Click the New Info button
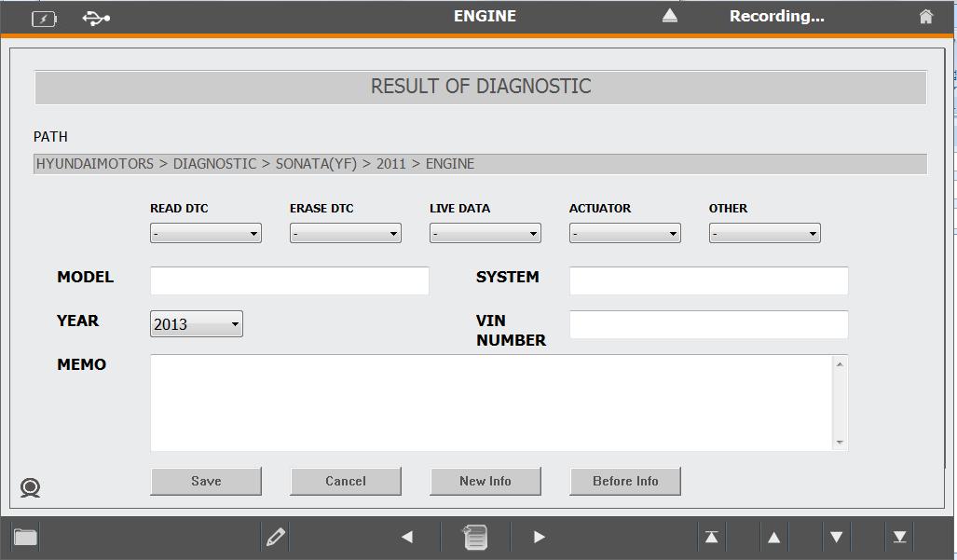957x560 pixels. (485, 481)
